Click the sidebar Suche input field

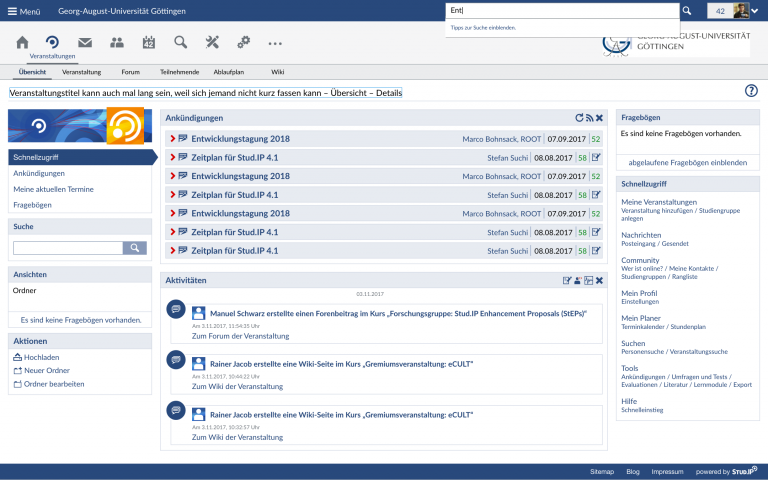[67, 247]
